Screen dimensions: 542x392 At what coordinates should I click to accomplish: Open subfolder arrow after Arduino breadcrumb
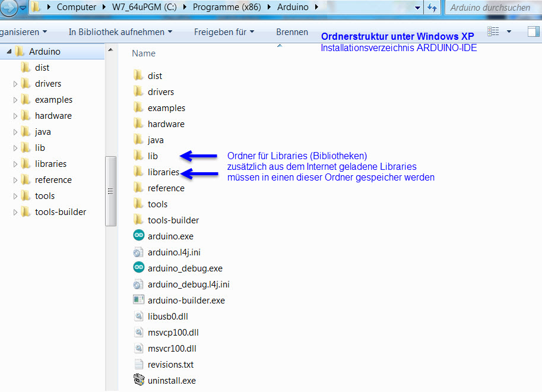pos(316,7)
